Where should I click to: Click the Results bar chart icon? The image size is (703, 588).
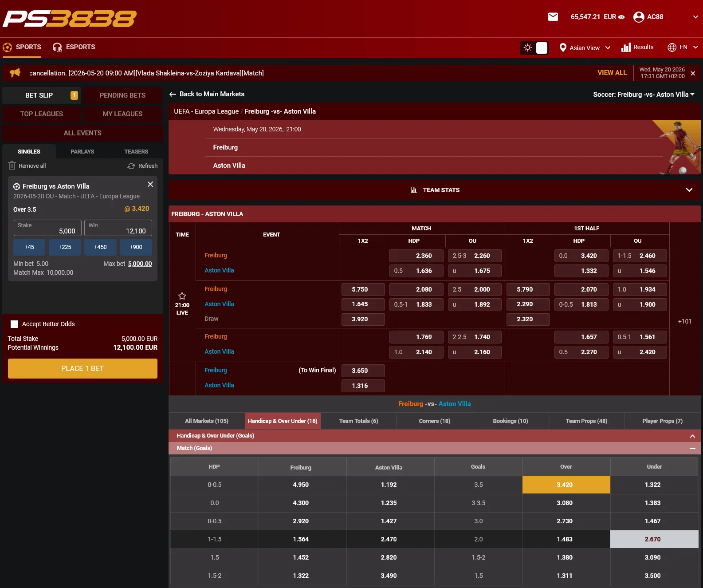point(626,47)
